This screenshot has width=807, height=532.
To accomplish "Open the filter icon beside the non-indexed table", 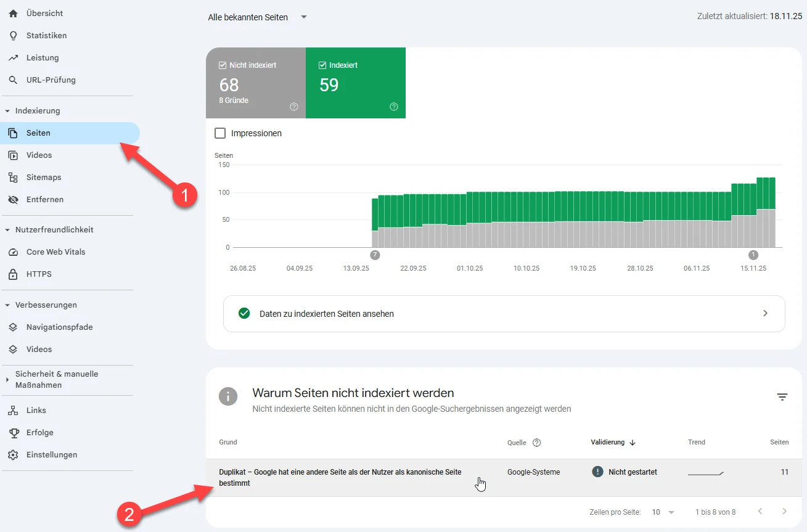I will [x=782, y=396].
